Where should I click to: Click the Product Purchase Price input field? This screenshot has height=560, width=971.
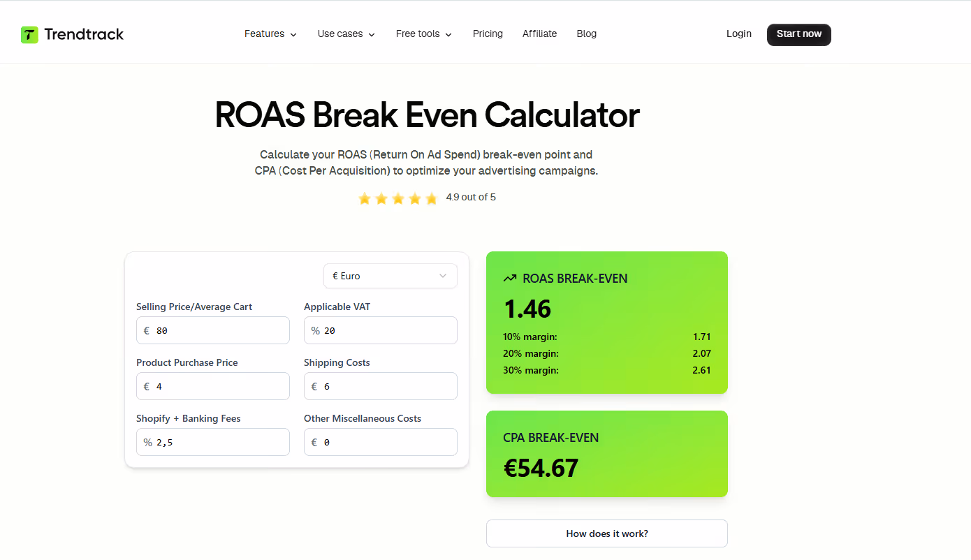[212, 385]
